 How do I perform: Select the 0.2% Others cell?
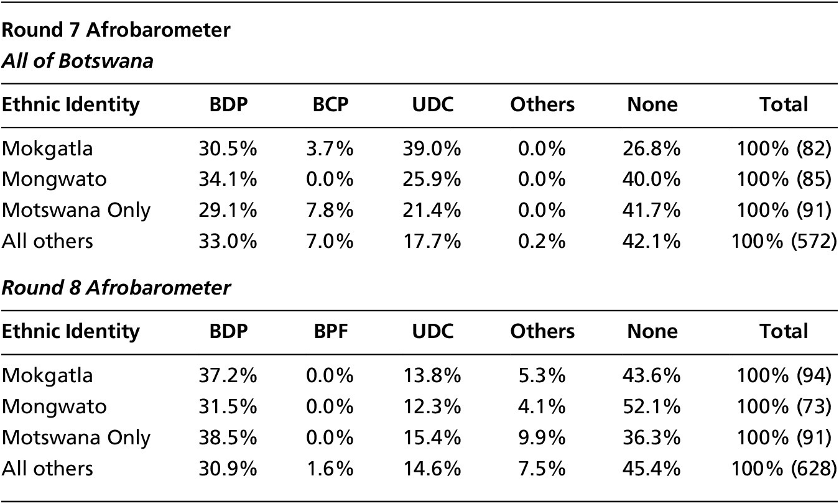pos(543,241)
